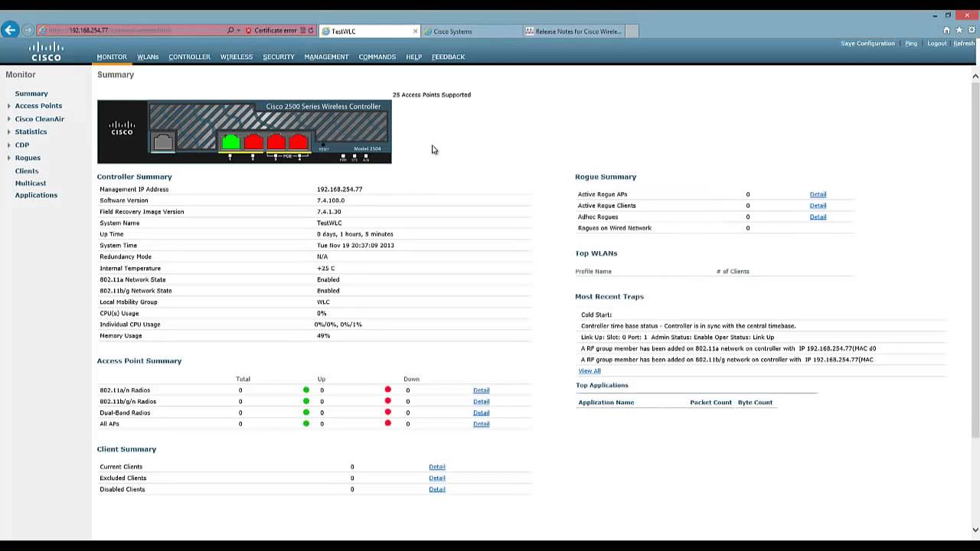Click the Software Version value 7.4.100.0
Image resolution: width=980 pixels, height=551 pixels.
(331, 201)
